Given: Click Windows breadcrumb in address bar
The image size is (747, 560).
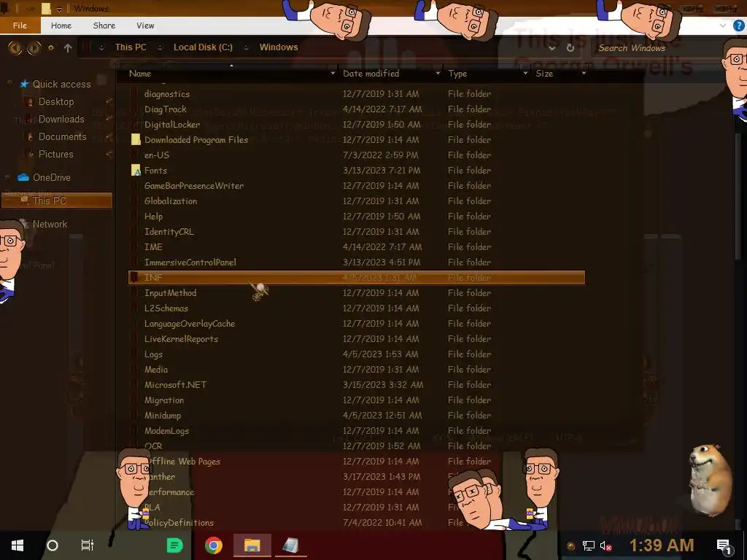Looking at the screenshot, I should (279, 47).
